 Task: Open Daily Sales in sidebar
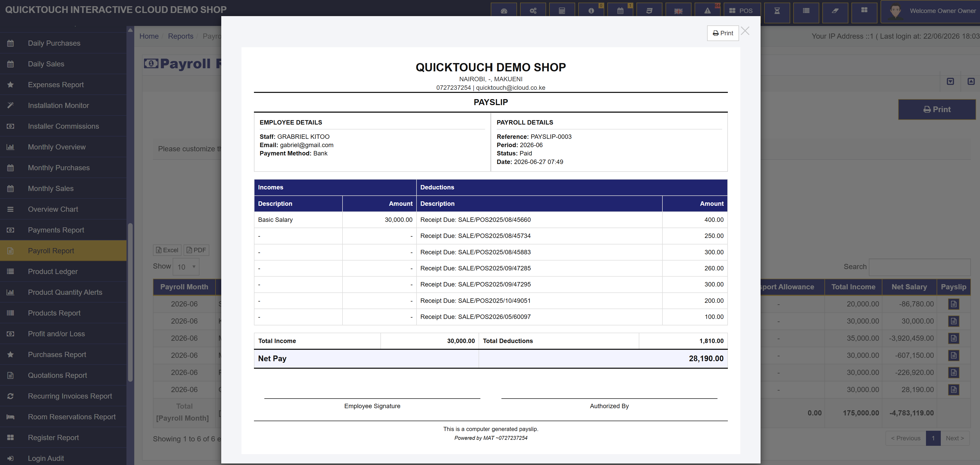click(x=63, y=64)
